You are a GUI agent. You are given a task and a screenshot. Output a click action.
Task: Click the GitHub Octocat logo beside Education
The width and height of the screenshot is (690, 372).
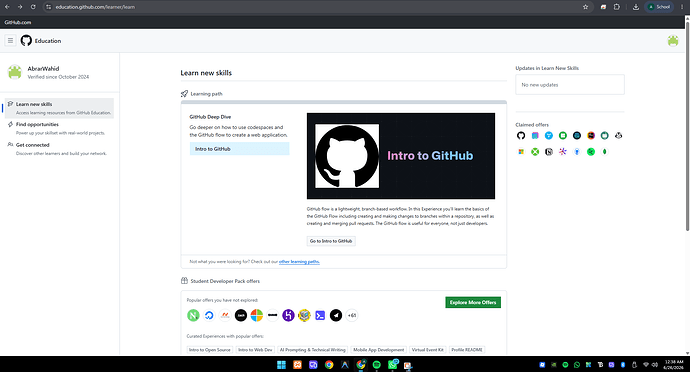pyautogui.click(x=26, y=41)
